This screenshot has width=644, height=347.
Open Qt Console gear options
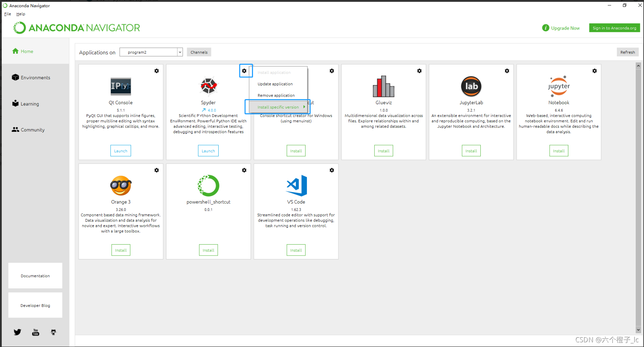pyautogui.click(x=157, y=71)
